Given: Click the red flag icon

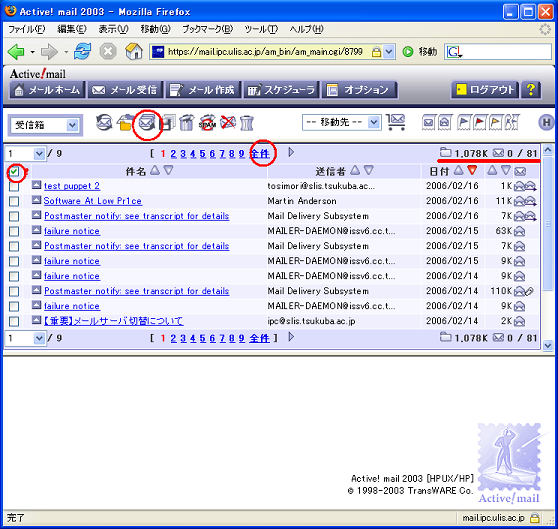Looking at the screenshot, I should point(479,123).
